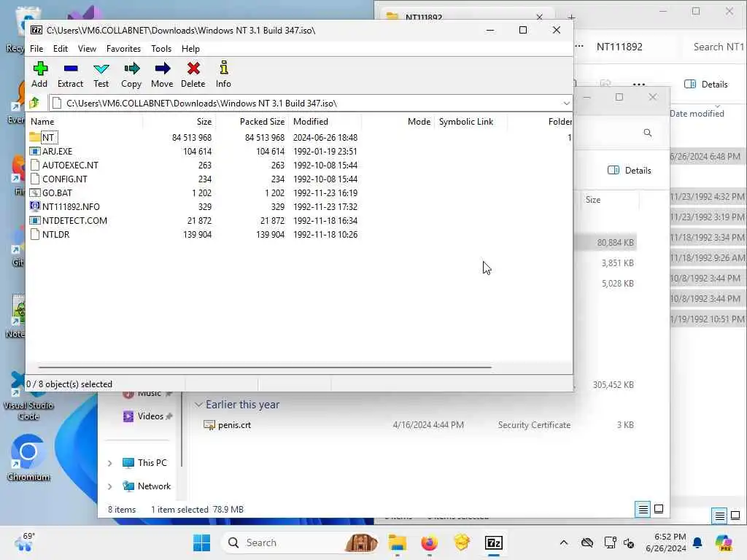
Task: Open File Explorer from the taskbar
Action: [397, 542]
